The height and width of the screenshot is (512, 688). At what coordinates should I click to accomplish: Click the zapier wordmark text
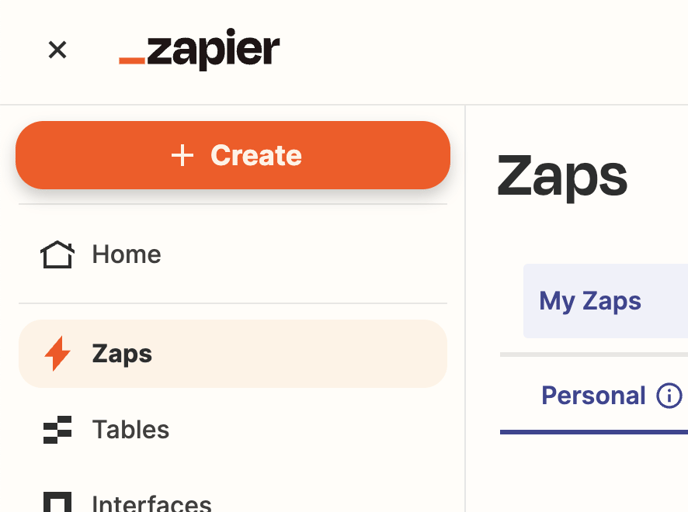click(x=213, y=49)
